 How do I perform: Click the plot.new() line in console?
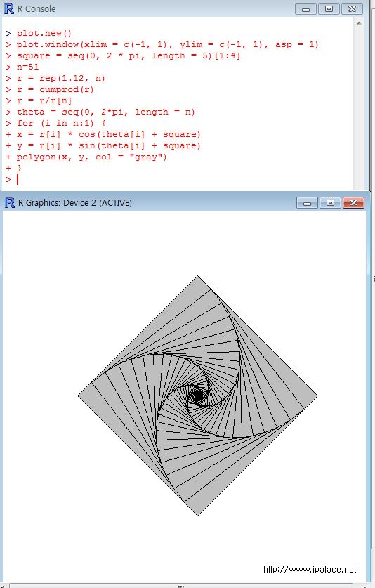tap(44, 34)
